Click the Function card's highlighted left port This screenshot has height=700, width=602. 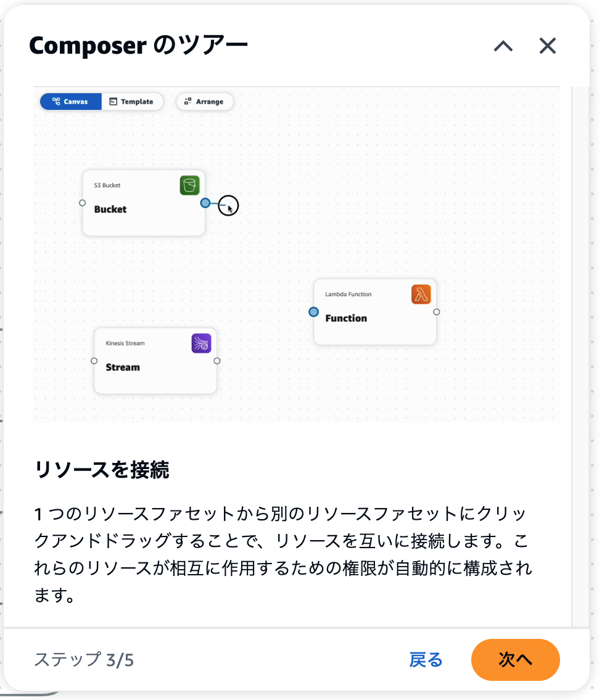313,312
